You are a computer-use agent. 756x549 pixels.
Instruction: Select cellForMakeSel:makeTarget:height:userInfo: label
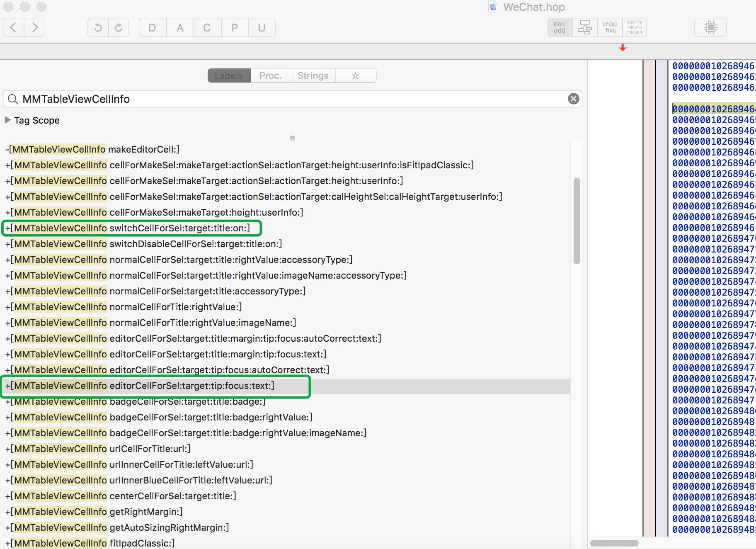pyautogui.click(x=154, y=212)
